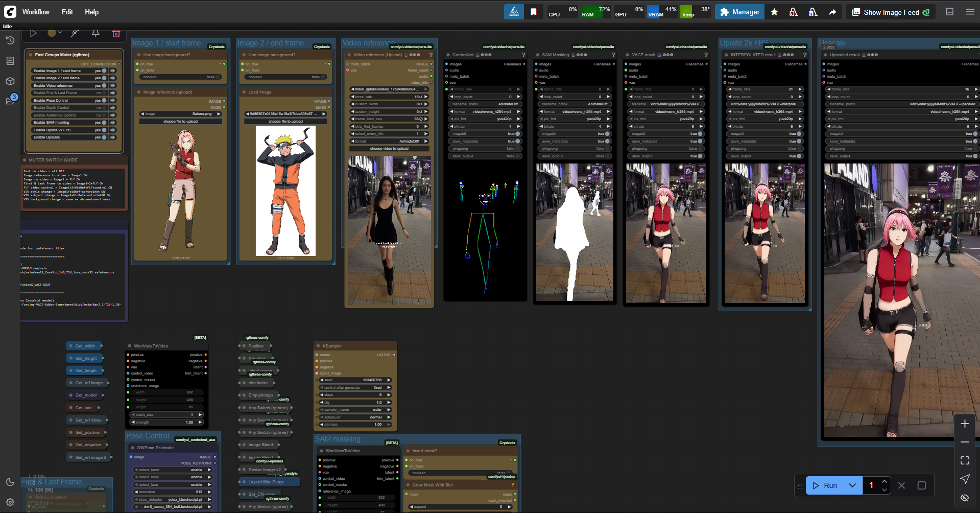Click the share arrow icon in top bar
The width and height of the screenshot is (980, 513).
[832, 12]
